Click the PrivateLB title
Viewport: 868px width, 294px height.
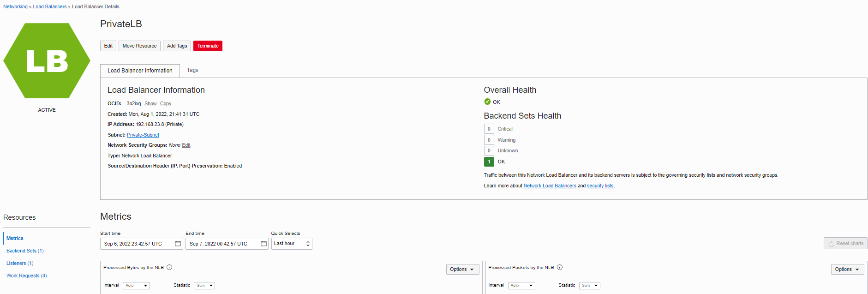pos(121,24)
